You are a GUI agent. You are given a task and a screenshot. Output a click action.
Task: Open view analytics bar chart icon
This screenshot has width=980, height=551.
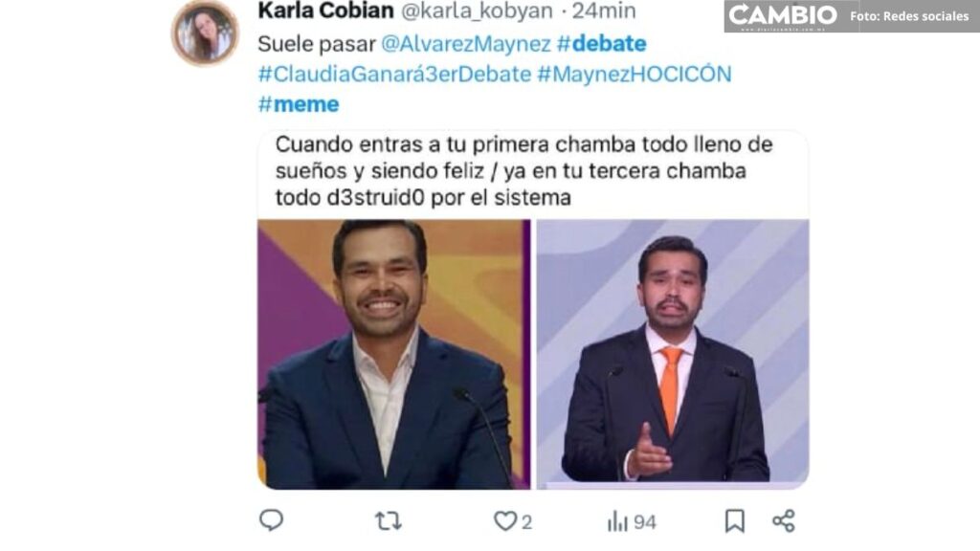(x=617, y=521)
